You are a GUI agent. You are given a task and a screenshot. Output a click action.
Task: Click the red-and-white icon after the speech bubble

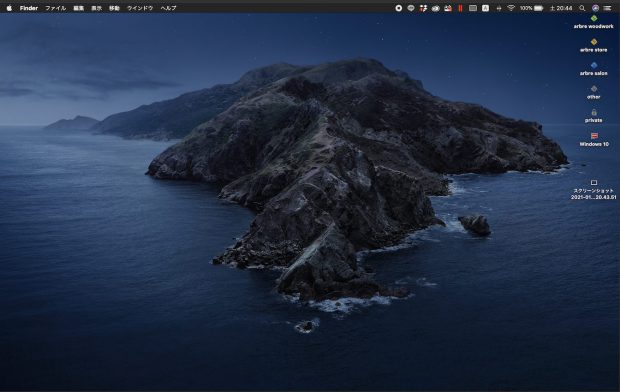[x=423, y=8]
